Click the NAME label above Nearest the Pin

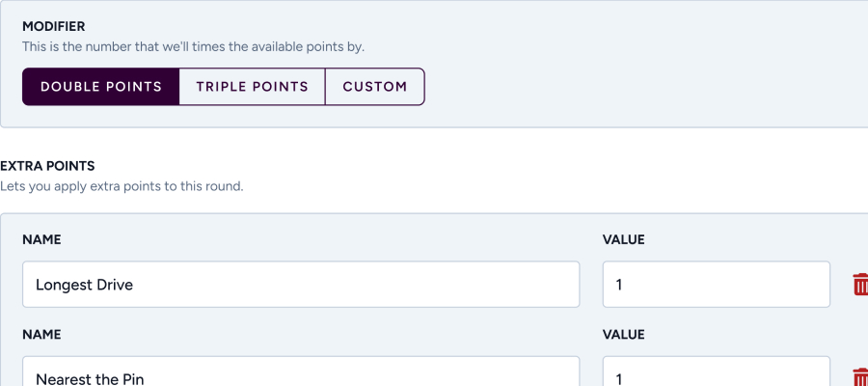click(x=41, y=334)
